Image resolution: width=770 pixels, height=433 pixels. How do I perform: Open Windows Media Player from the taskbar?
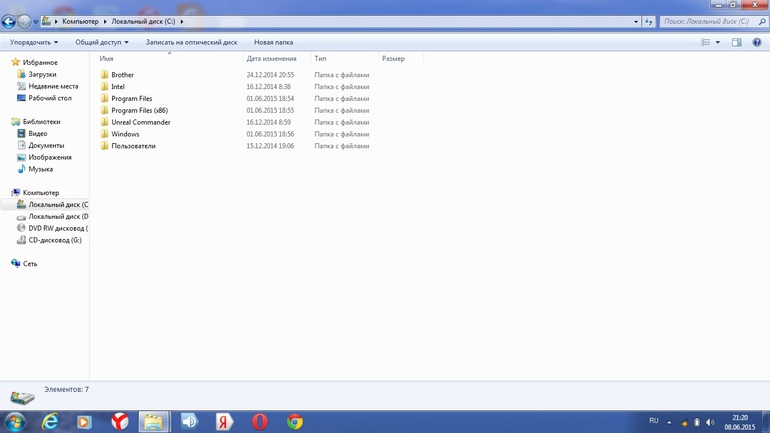[x=84, y=422]
